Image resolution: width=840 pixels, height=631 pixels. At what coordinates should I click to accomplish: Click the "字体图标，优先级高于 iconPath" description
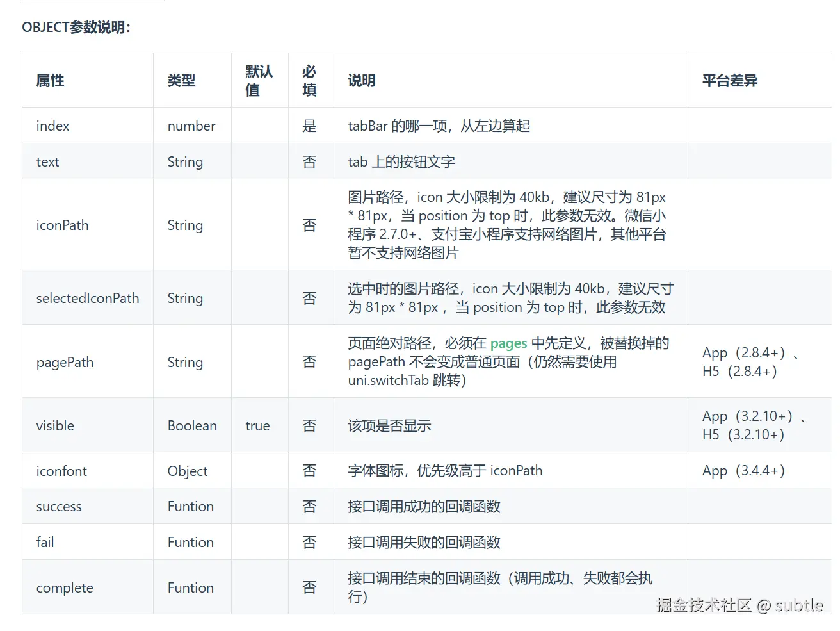445,471
